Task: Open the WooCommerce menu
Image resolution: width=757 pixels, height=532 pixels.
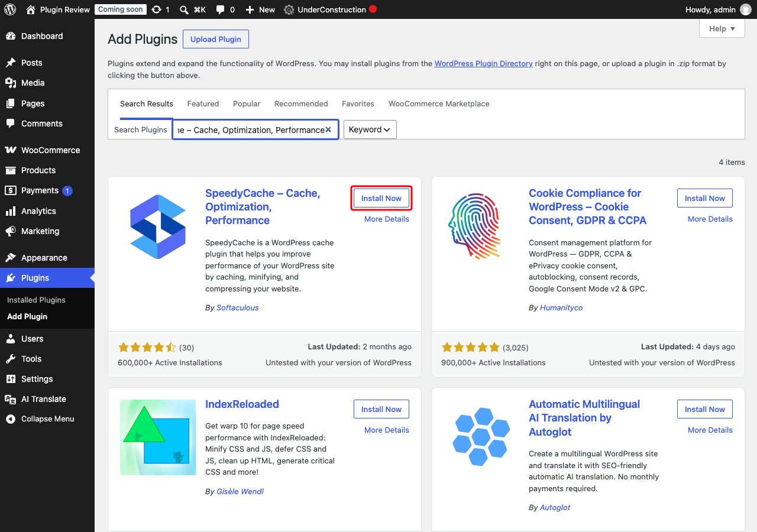Action: (47, 150)
